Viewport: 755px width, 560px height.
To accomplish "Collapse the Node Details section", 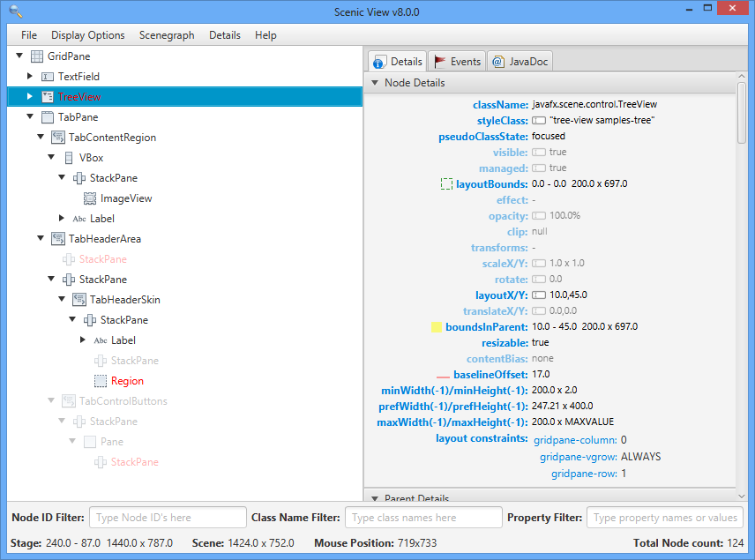I will pyautogui.click(x=375, y=83).
